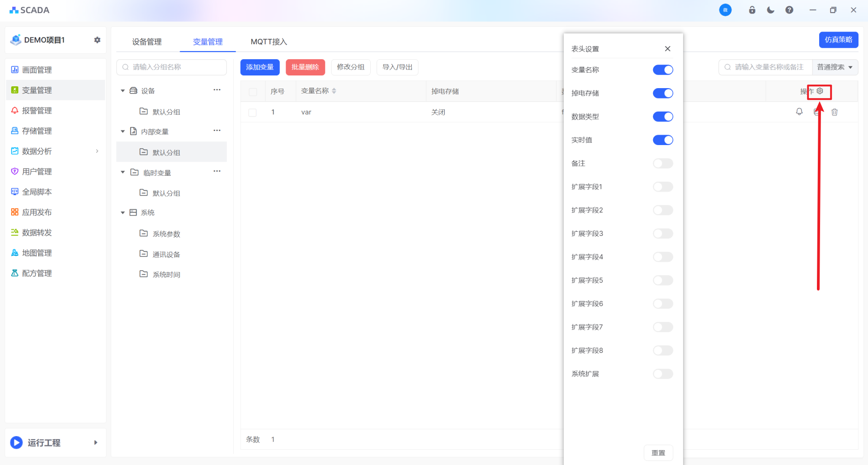
Task: Click the lock icon in title bar
Action: coord(752,10)
